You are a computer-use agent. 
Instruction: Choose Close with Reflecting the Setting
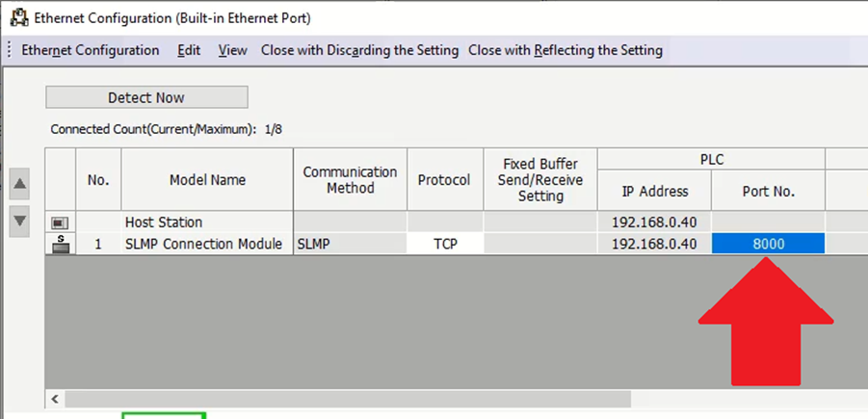[x=566, y=50]
